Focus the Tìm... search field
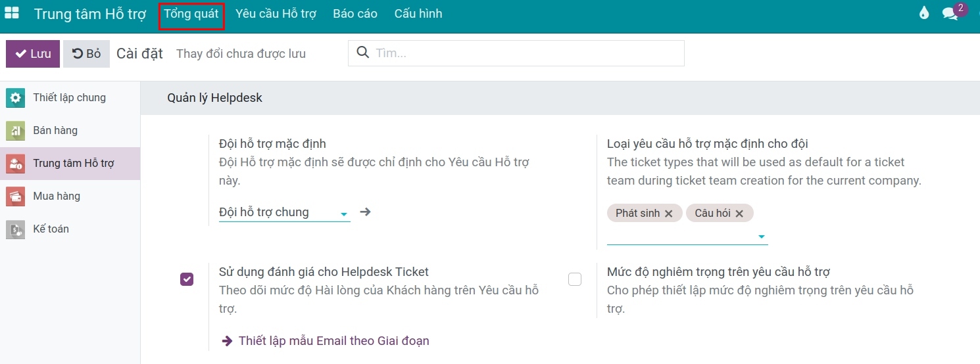980x364 pixels. (x=516, y=53)
